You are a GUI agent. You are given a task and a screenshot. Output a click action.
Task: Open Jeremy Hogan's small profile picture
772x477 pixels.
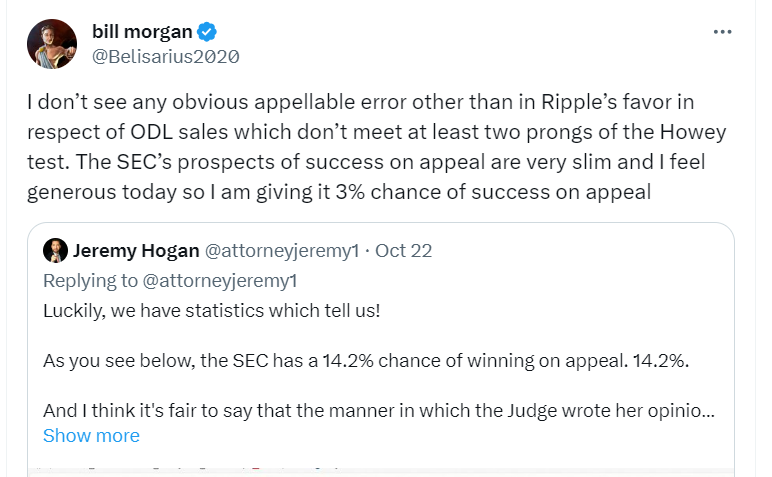coord(55,251)
